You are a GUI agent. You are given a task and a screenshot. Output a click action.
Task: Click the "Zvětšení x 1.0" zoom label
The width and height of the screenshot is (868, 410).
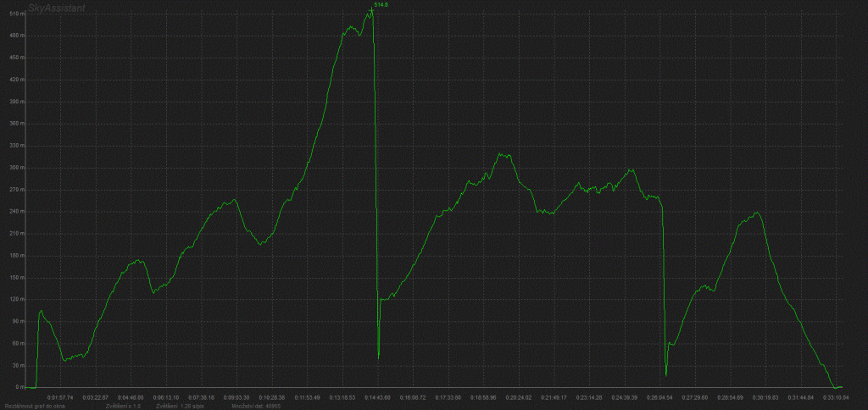[124, 406]
